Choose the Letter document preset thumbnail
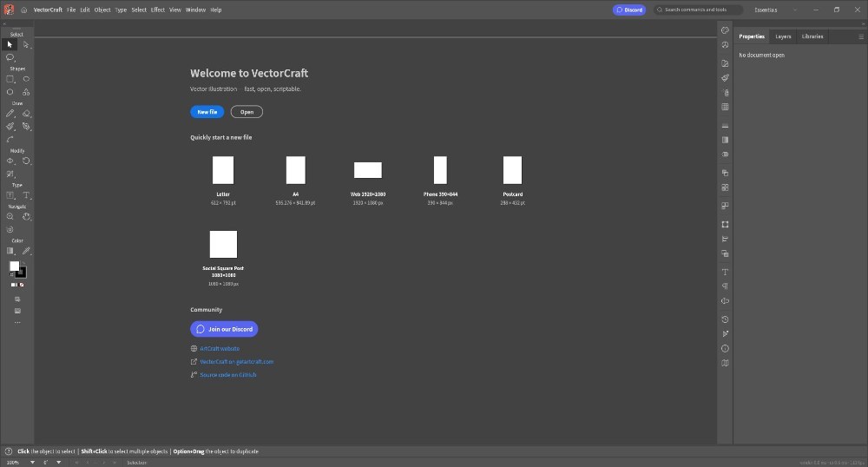 [x=223, y=170]
